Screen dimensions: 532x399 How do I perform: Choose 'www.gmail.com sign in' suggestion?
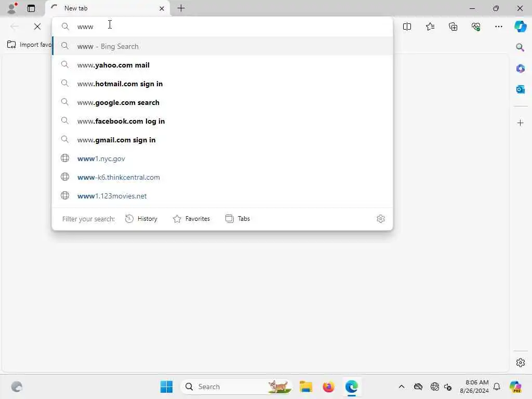222,140
